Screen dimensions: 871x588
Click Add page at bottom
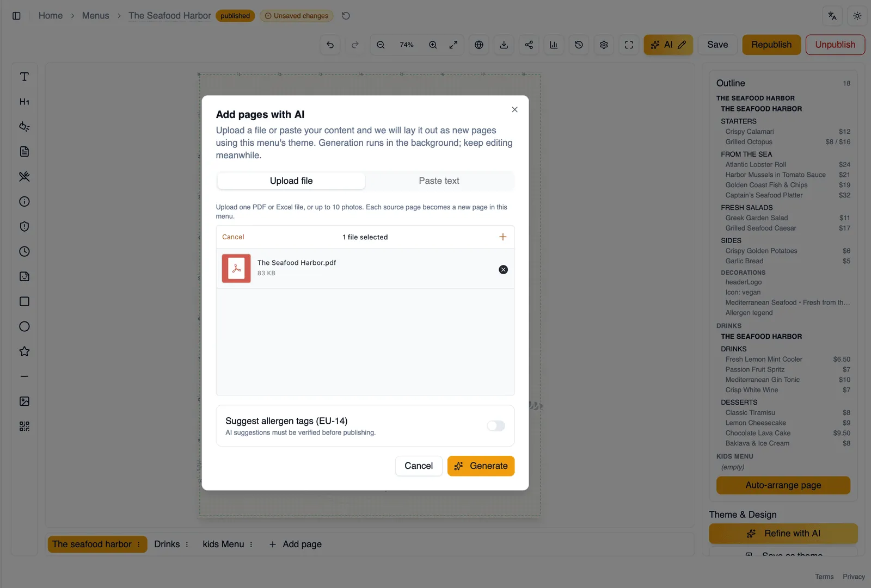coord(295,544)
